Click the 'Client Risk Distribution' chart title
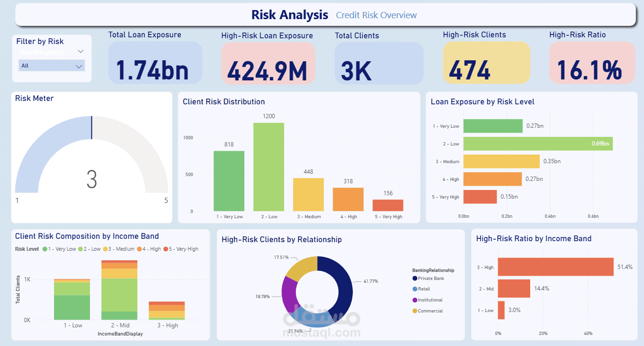 (224, 101)
